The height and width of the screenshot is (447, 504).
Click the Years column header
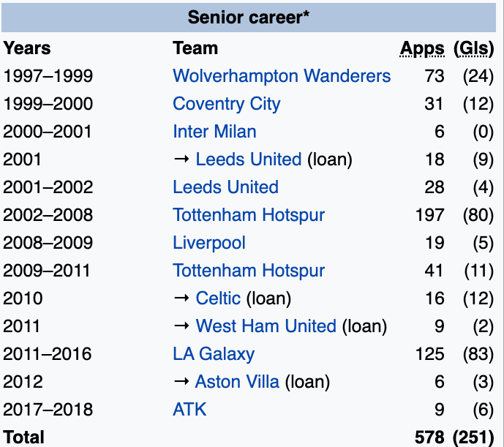point(27,49)
